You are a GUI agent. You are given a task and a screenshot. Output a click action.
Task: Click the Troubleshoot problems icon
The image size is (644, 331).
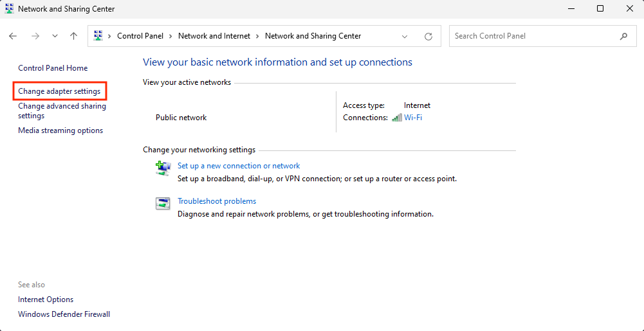[x=163, y=204]
